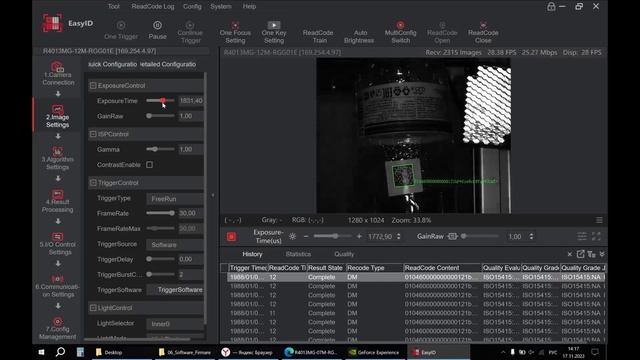The height and width of the screenshot is (360, 640).
Task: Switch to Quick Configuration tab
Action: (113, 64)
